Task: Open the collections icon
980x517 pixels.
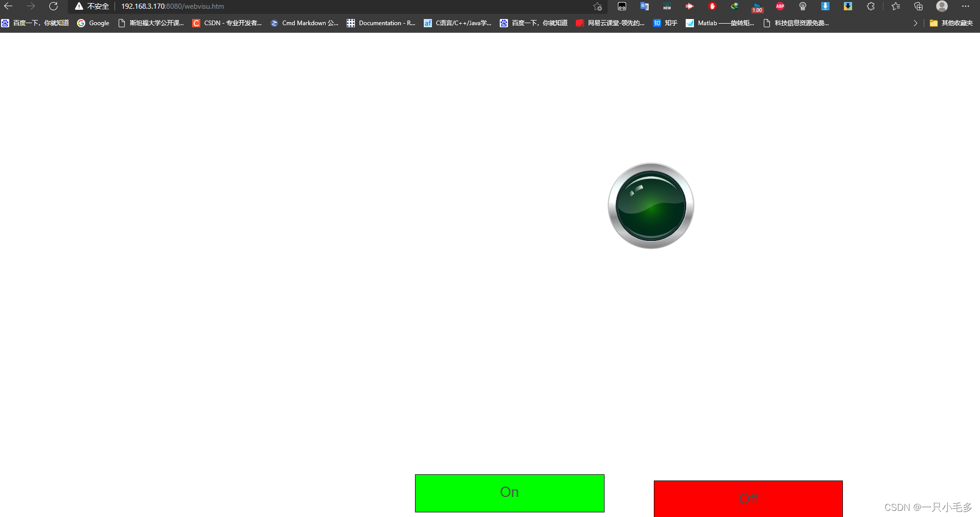Action: [x=918, y=6]
